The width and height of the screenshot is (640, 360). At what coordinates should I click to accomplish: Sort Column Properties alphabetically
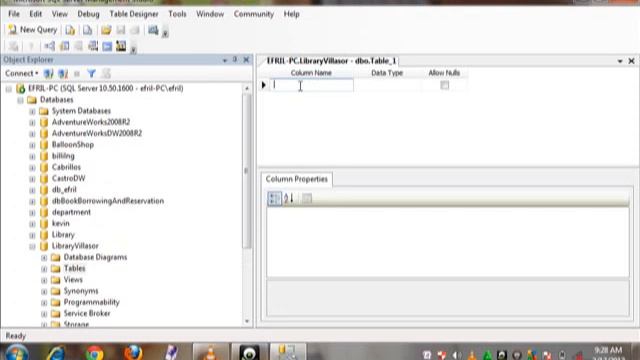(x=289, y=199)
